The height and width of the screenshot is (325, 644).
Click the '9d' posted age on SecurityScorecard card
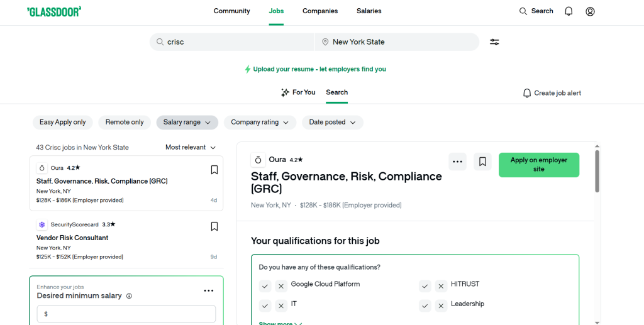click(x=214, y=257)
